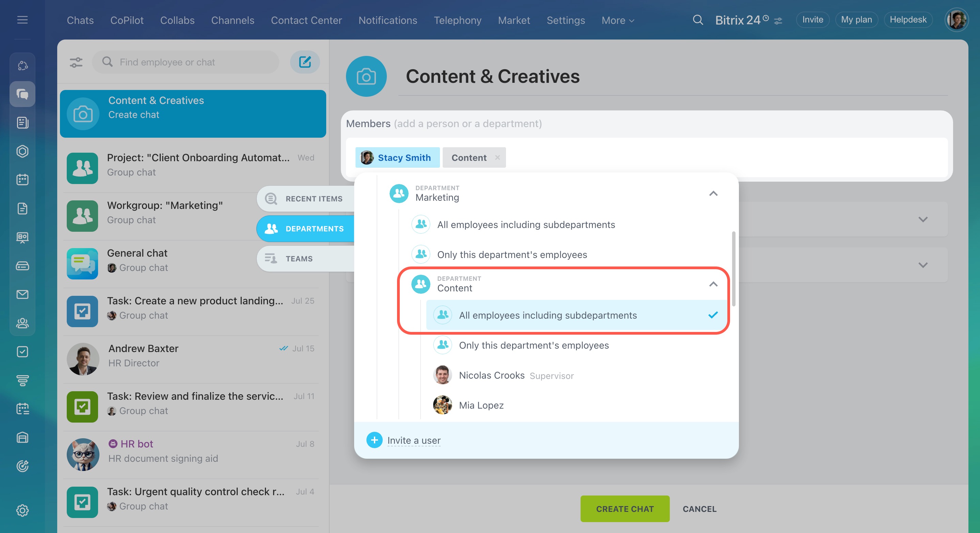Open chat list filter settings icon

point(76,62)
